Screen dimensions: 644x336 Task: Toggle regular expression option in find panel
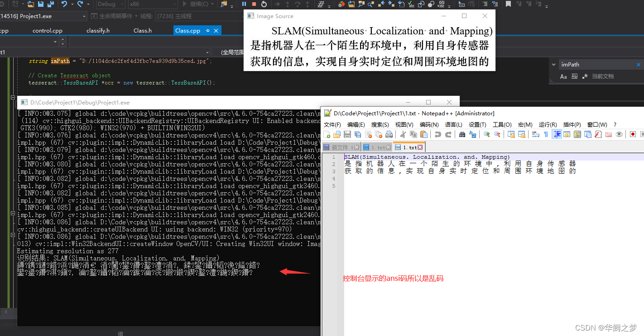585,76
